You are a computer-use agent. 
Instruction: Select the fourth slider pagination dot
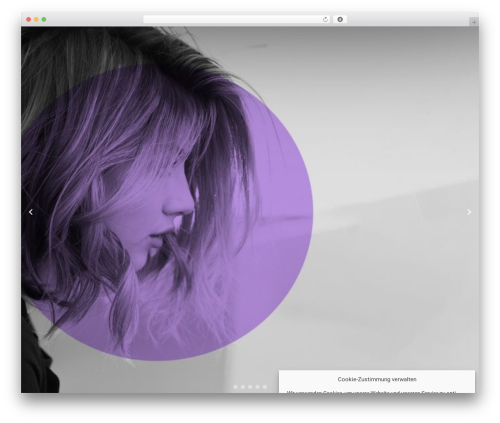tap(257, 387)
